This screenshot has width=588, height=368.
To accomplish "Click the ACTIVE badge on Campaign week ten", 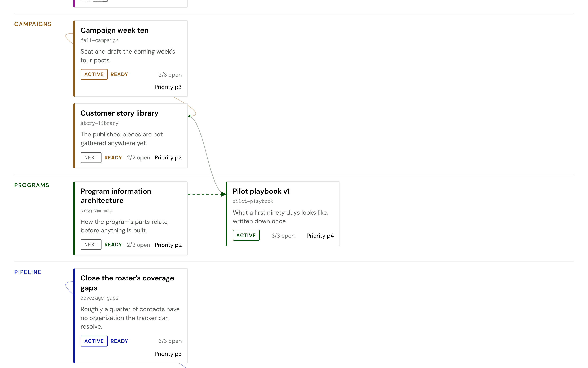I will (x=94, y=74).
